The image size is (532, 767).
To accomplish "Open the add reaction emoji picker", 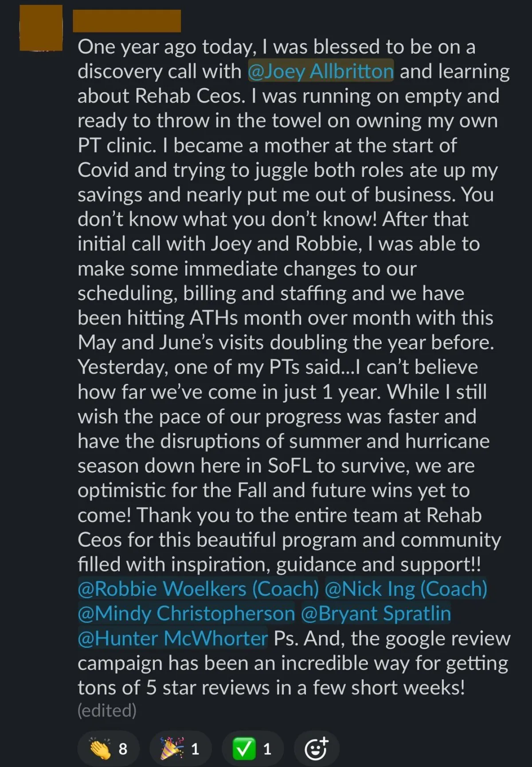I will click(317, 749).
